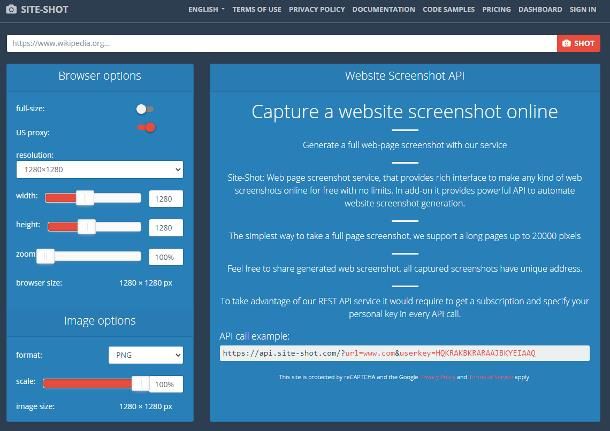The height and width of the screenshot is (431, 610).
Task: Open the Dashboard
Action: 540,9
